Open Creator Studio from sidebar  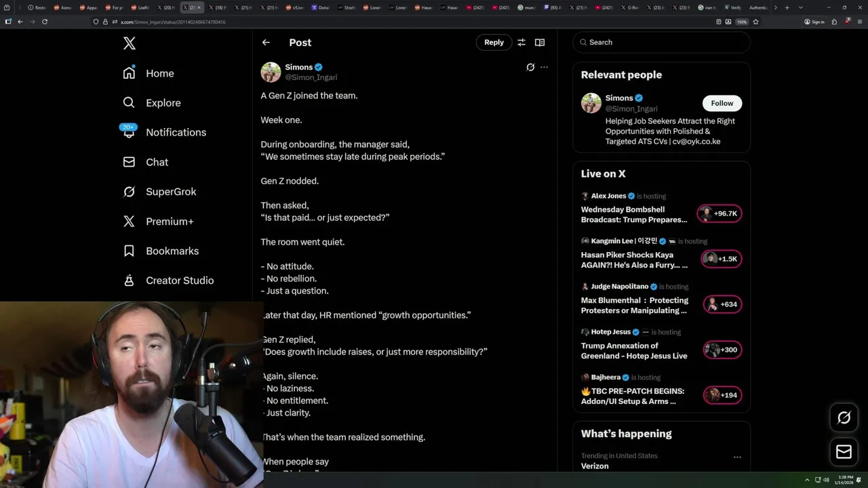(179, 281)
